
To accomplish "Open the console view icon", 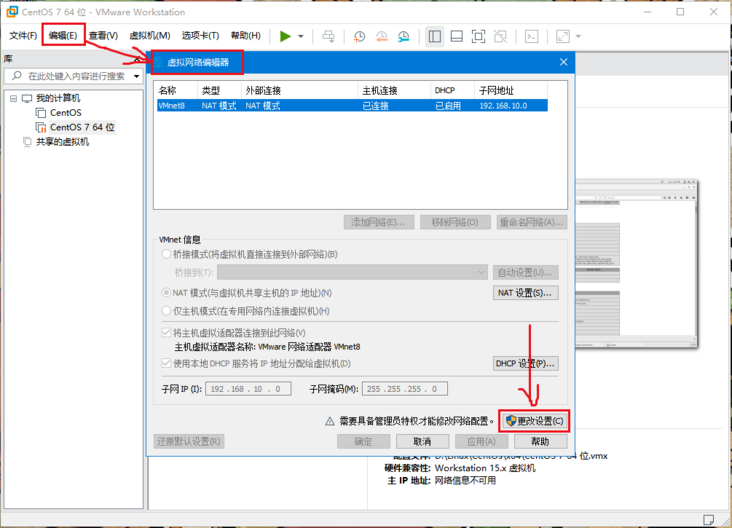I will (x=532, y=36).
